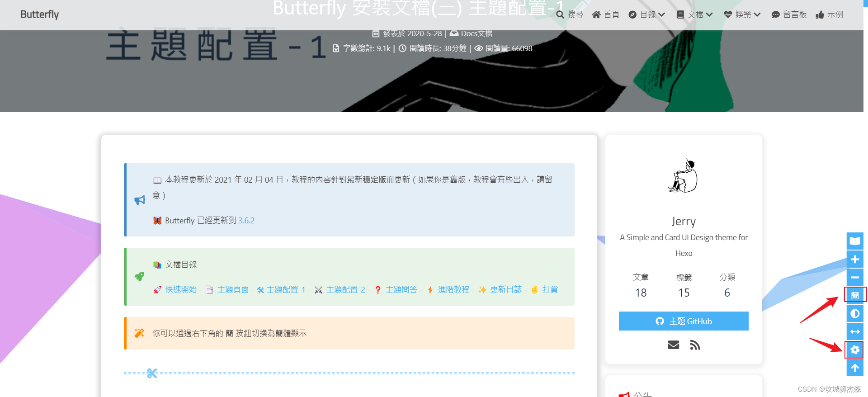Image resolution: width=868 pixels, height=397 pixels.
Task: Click the Docs文檔 category link
Action: coord(476,33)
